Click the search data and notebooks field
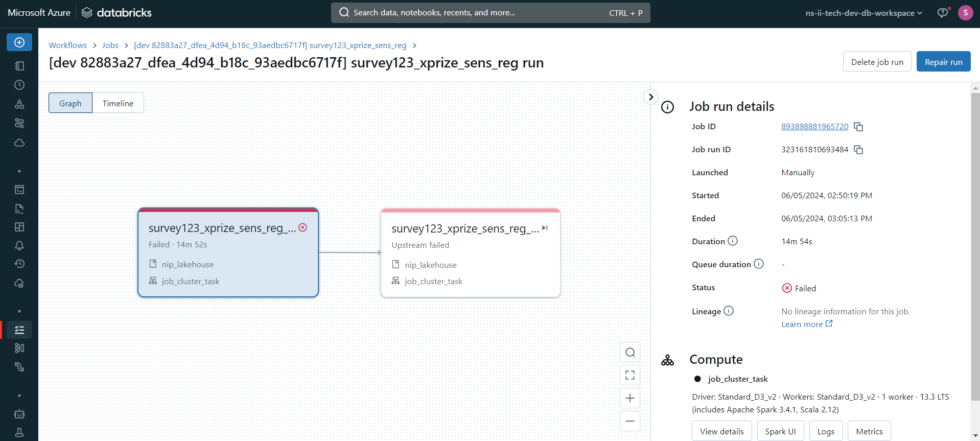The height and width of the screenshot is (441, 980). click(491, 13)
